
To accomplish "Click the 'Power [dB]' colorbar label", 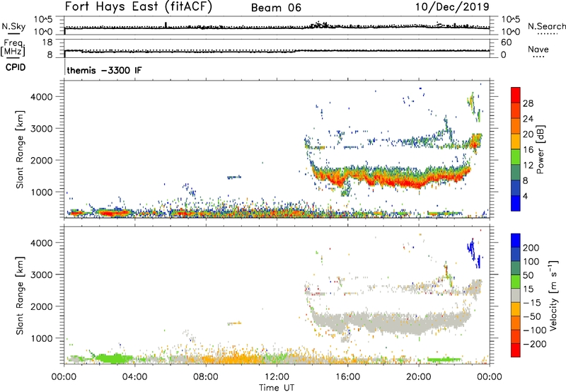I will [x=541, y=149].
